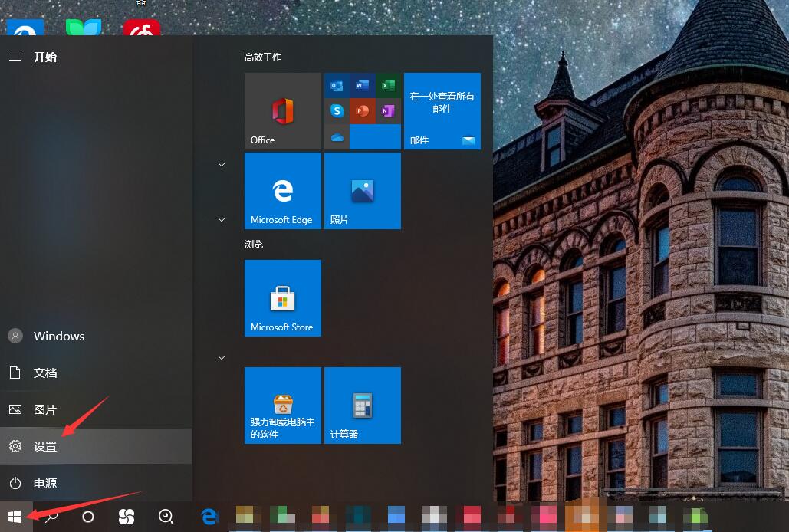
Task: Open 文档 from the Start sidebar
Action: point(96,373)
